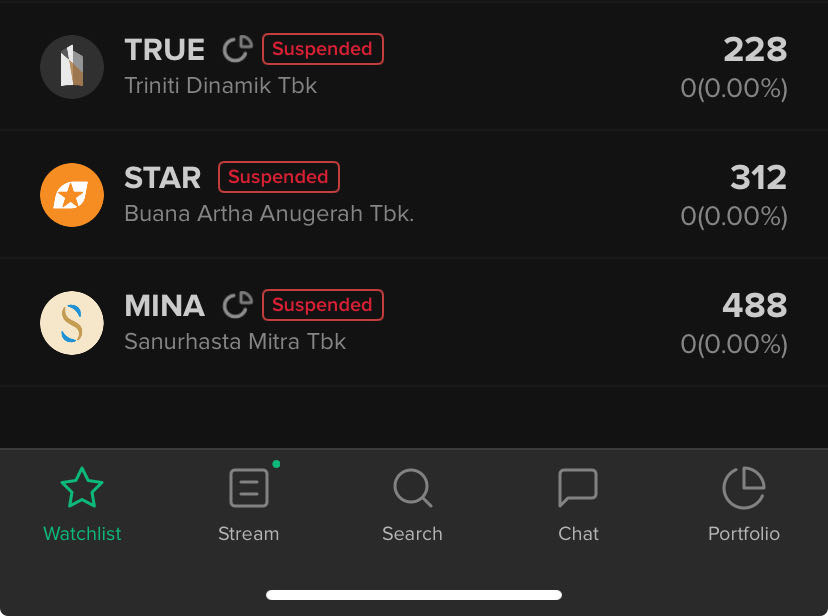The height and width of the screenshot is (616, 828).
Task: Open the Buana Artha Anugerah Tbk. stock
Action: [269, 214]
